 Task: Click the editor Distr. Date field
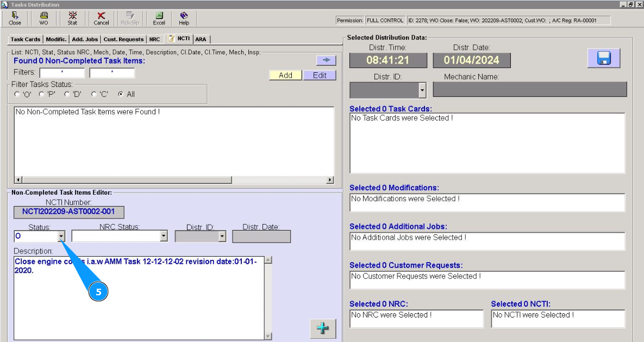click(261, 237)
